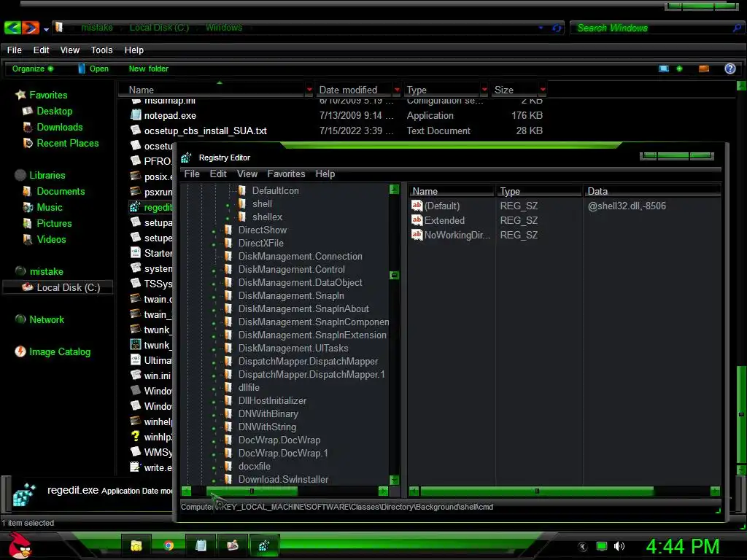Open Downloads in the Favorites list
Viewport: 747px width, 560px height.
(60, 127)
